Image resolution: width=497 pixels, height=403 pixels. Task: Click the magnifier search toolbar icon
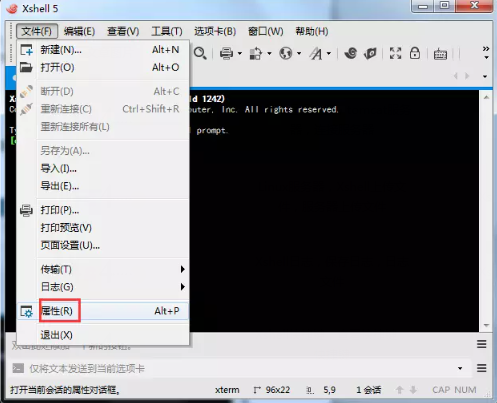pyautogui.click(x=200, y=53)
